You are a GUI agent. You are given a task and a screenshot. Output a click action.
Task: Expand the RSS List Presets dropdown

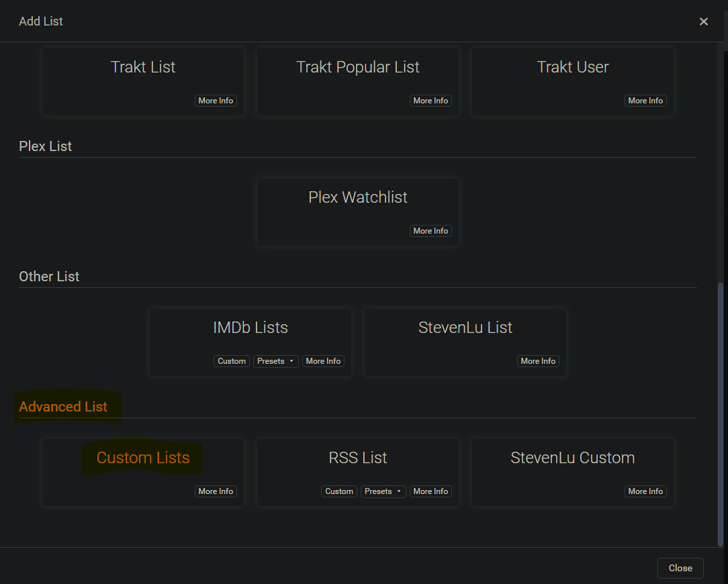pyautogui.click(x=383, y=491)
